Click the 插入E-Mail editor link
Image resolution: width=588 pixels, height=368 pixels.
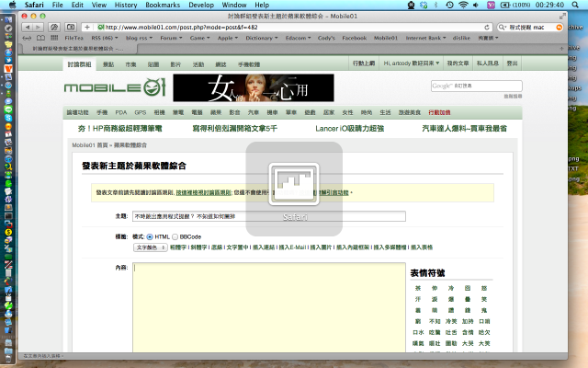(x=292, y=247)
